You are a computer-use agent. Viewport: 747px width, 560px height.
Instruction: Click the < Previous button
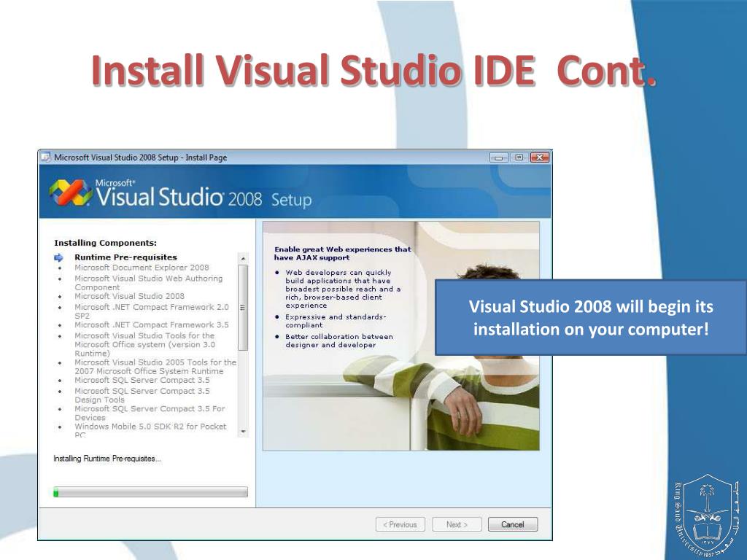pyautogui.click(x=400, y=524)
